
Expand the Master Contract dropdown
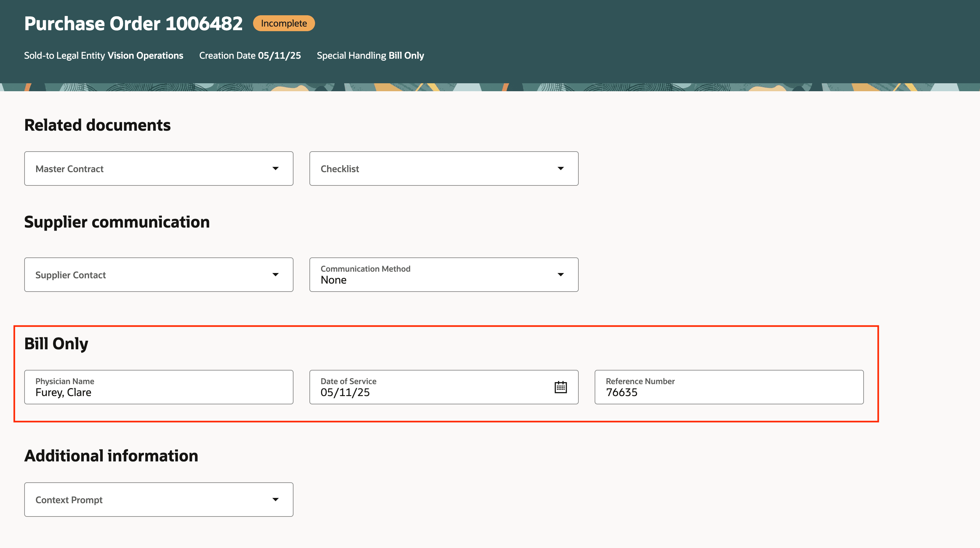159,168
